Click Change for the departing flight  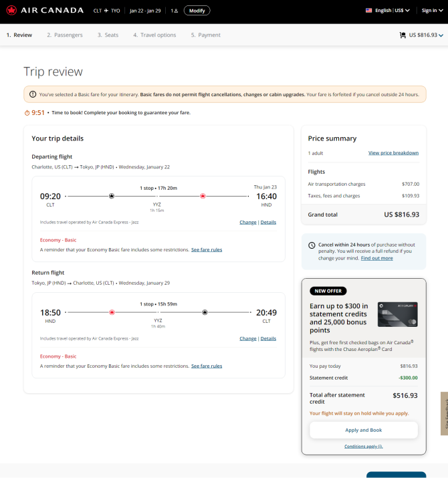(248, 222)
